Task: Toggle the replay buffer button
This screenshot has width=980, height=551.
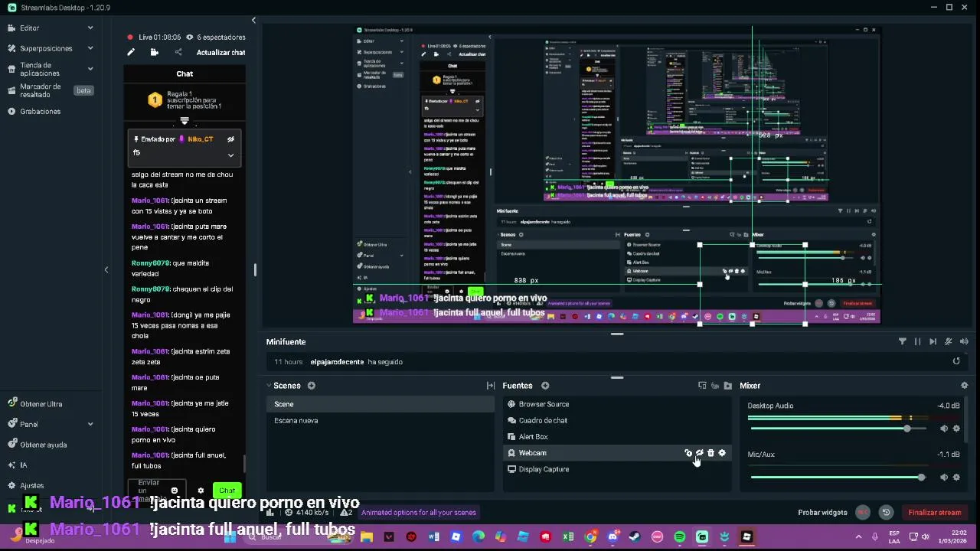Action: (x=886, y=513)
